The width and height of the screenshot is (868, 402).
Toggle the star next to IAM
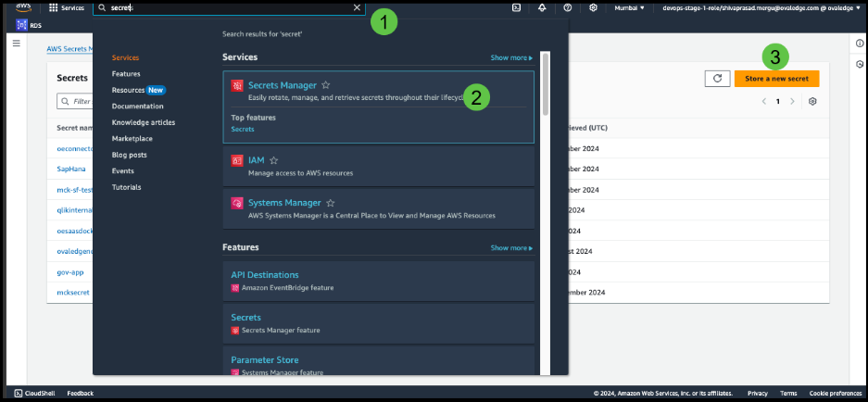pos(273,160)
